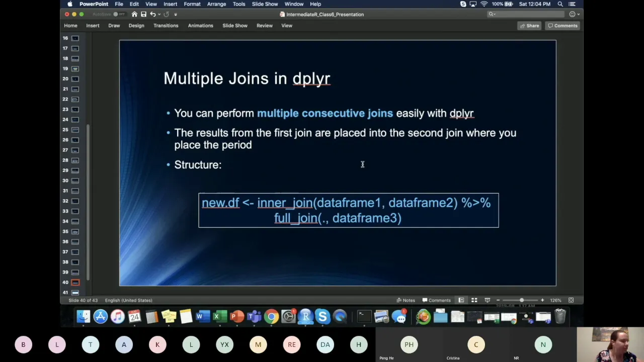Screen dimensions: 644x362
Task: Open the smiley feedback menu
Action: [x=574, y=14]
